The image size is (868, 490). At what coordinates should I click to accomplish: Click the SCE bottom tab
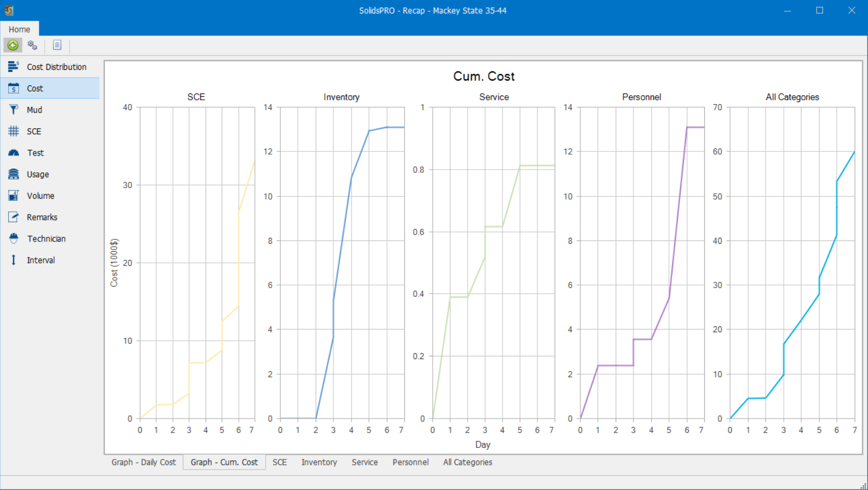click(279, 462)
